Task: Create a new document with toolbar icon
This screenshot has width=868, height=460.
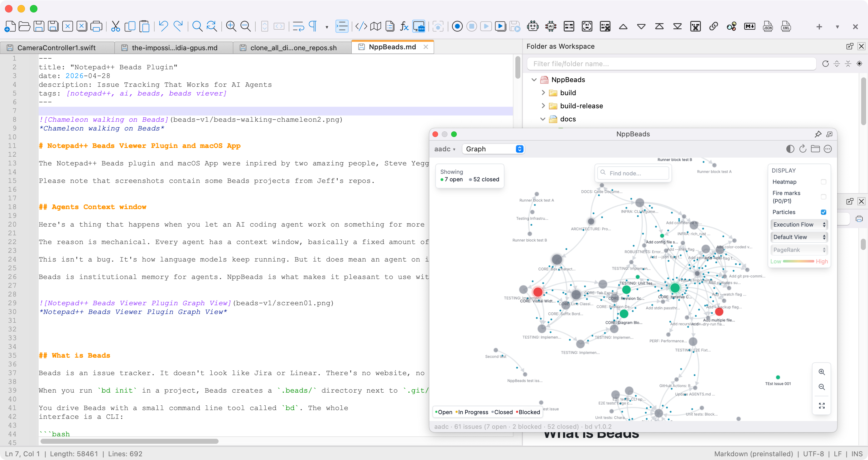Action: pos(10,26)
